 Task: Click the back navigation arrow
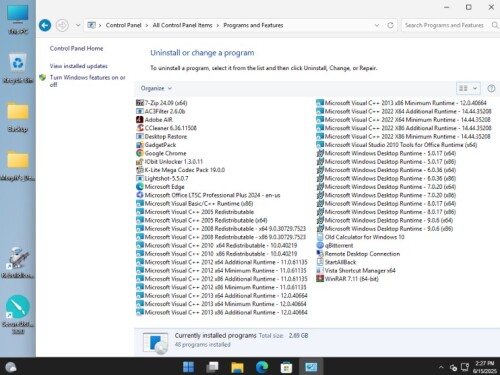[x=45, y=25]
